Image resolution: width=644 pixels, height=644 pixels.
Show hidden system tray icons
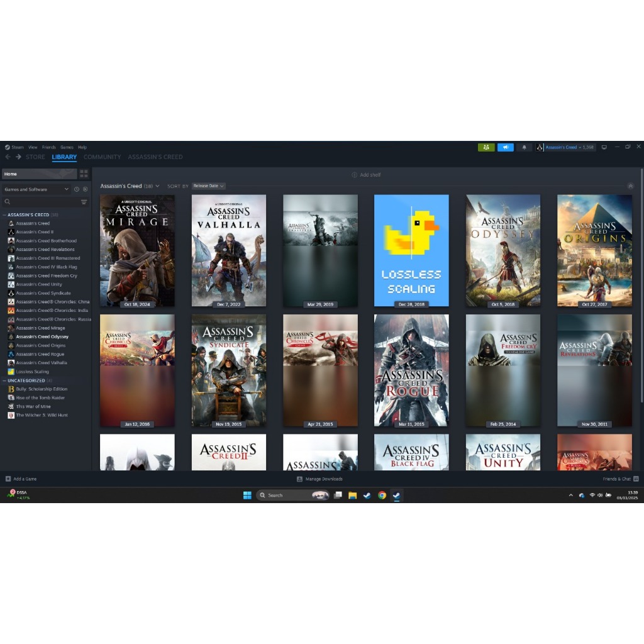coord(570,496)
